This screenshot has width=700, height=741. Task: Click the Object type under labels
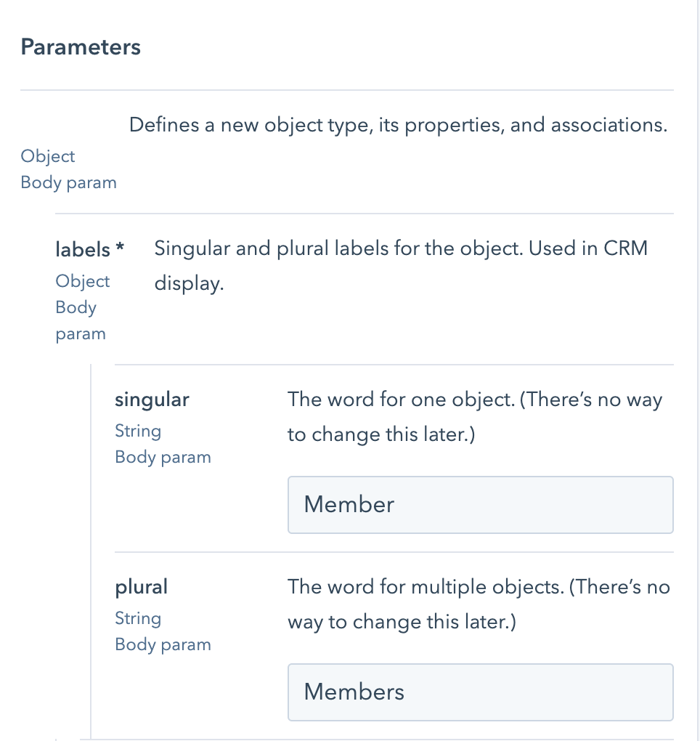click(82, 281)
